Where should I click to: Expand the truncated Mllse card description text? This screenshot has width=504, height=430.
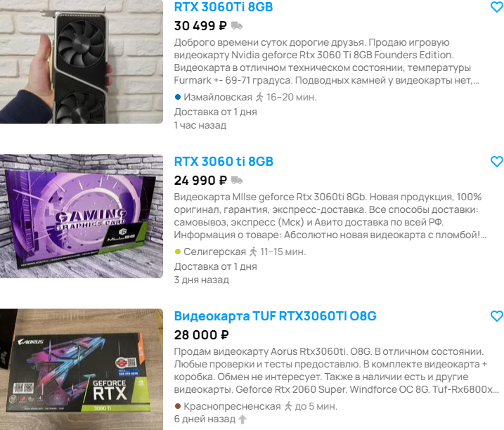tap(330, 216)
